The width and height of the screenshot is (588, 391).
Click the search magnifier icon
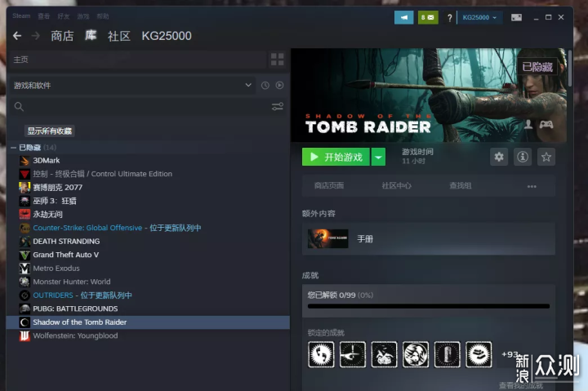point(19,107)
